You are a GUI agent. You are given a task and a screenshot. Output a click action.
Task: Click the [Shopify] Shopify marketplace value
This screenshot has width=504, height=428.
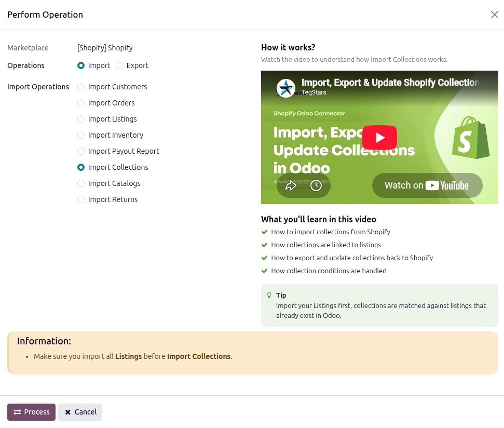click(x=105, y=48)
